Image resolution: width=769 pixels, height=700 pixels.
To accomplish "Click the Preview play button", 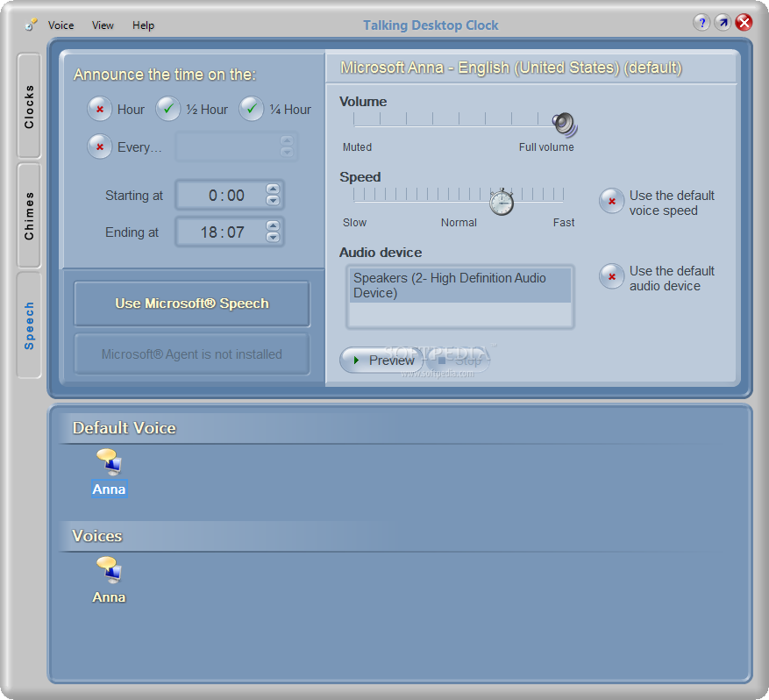I will (381, 360).
